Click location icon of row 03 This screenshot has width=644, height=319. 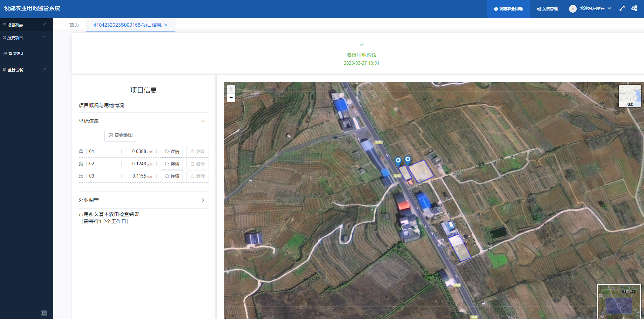coord(81,176)
